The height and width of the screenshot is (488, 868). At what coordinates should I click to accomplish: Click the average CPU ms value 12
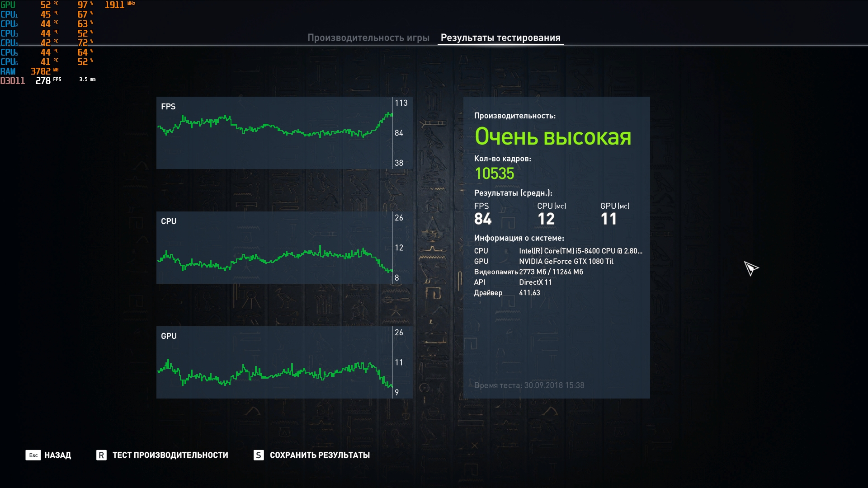(546, 219)
